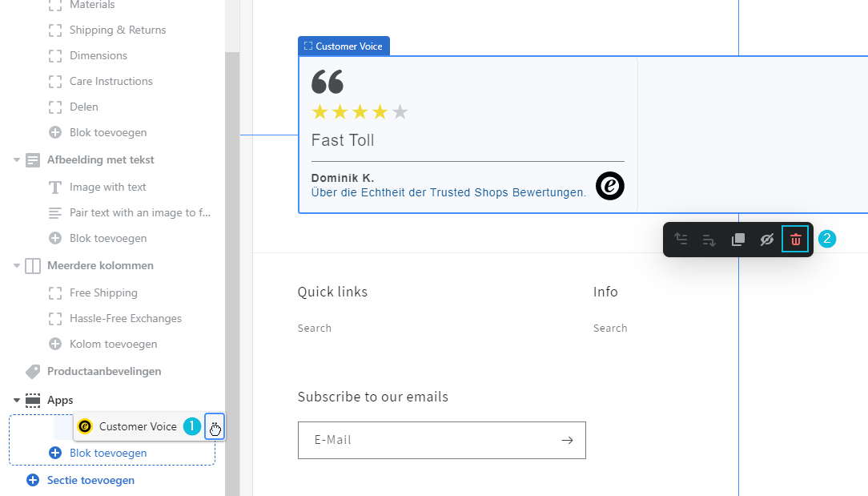The image size is (868, 496).
Task: Open Search link under Info
Action: (610, 328)
